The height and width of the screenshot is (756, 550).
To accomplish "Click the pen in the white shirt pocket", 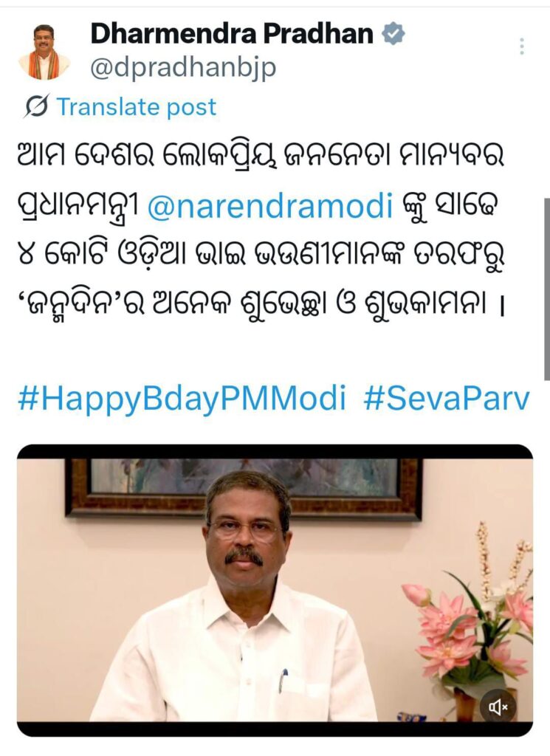I will (x=284, y=680).
